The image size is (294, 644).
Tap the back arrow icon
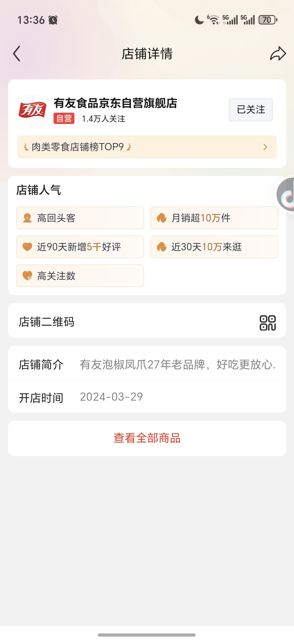(17, 54)
